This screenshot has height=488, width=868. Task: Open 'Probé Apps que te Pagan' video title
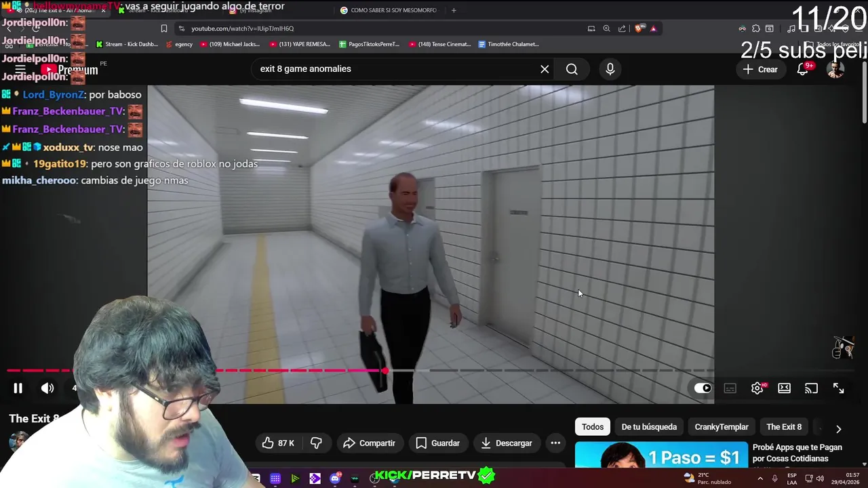click(797, 453)
